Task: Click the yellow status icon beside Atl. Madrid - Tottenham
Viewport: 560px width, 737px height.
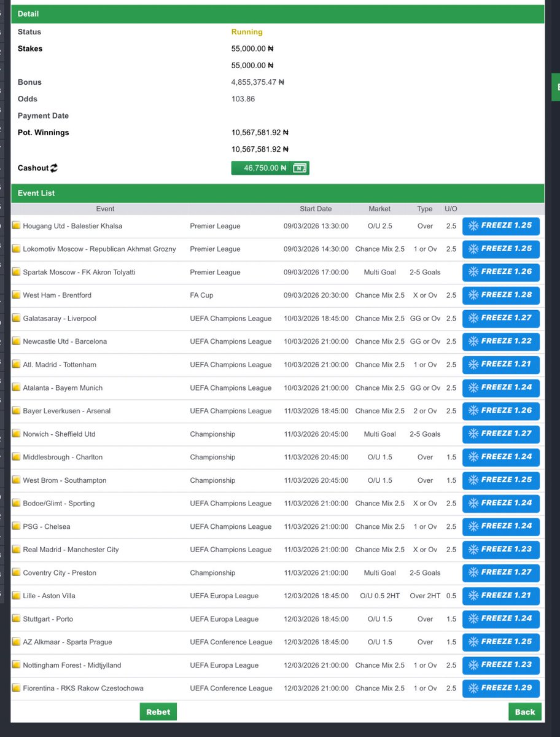Action: pos(16,364)
